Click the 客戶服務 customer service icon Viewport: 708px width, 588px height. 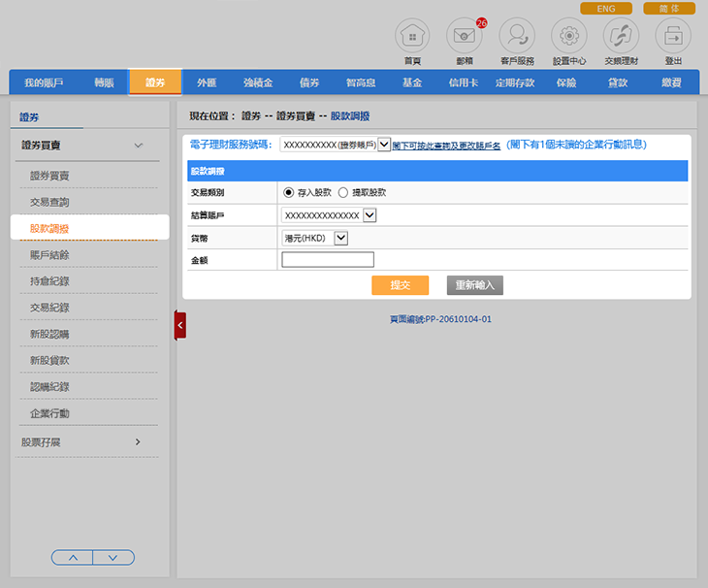517,37
